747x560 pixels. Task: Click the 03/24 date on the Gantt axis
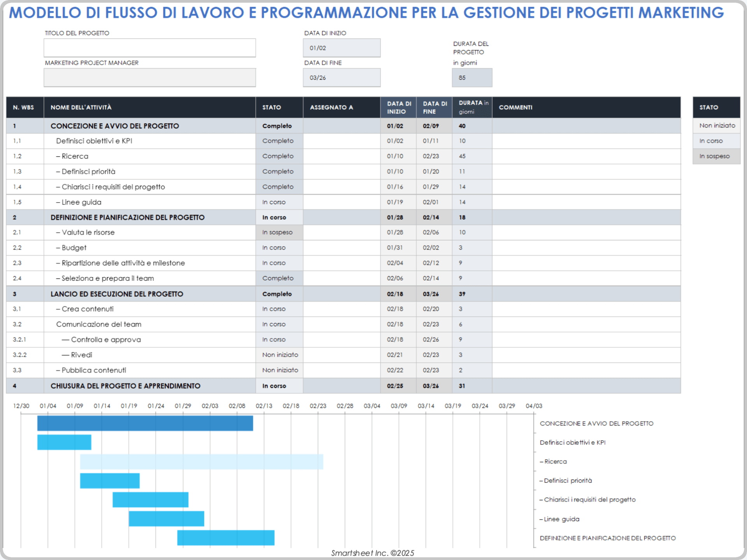click(480, 406)
